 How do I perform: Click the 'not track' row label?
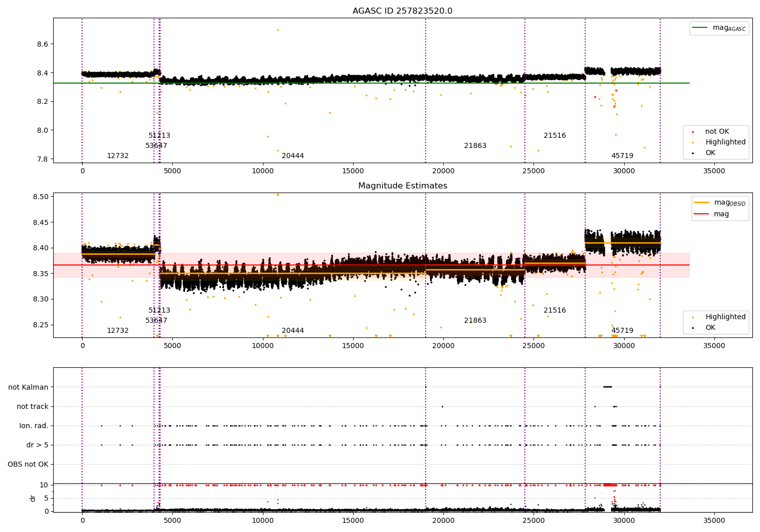click(x=32, y=406)
